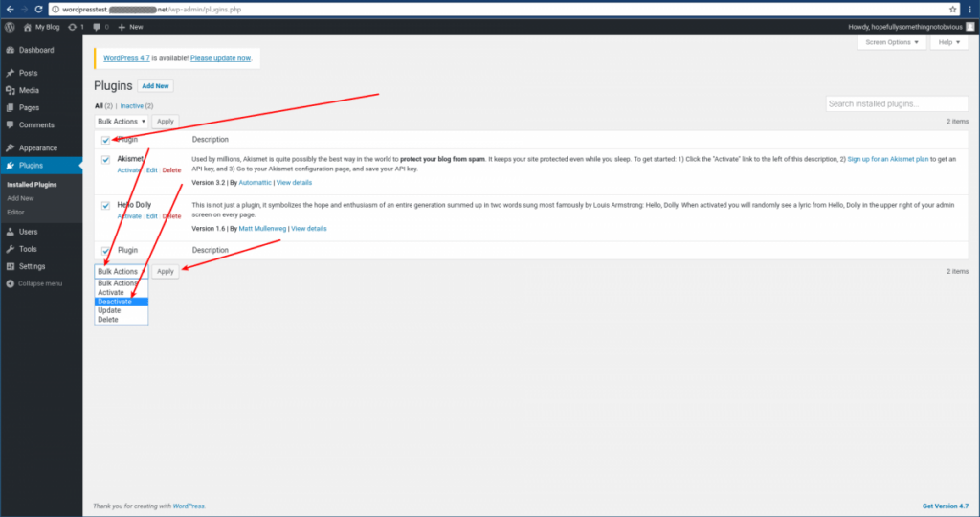The image size is (980, 517).
Task: Click the Comments sidebar icon
Action: point(10,125)
